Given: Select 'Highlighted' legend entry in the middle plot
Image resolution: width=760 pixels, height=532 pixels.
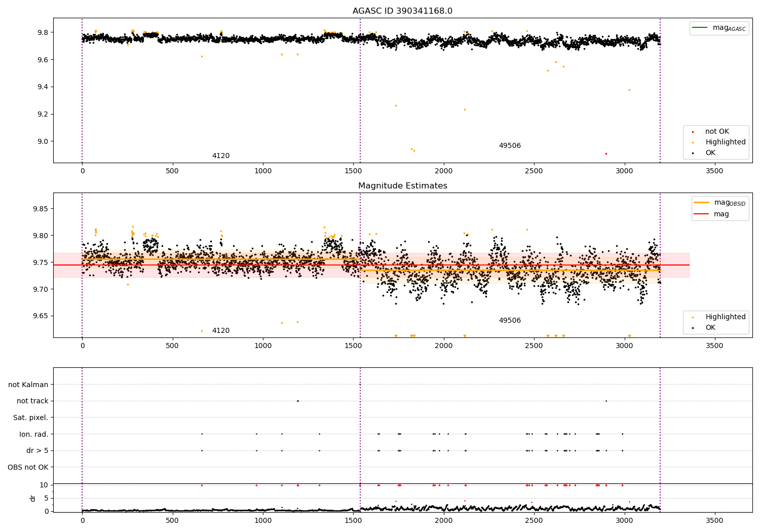Looking at the screenshot, I should [718, 317].
